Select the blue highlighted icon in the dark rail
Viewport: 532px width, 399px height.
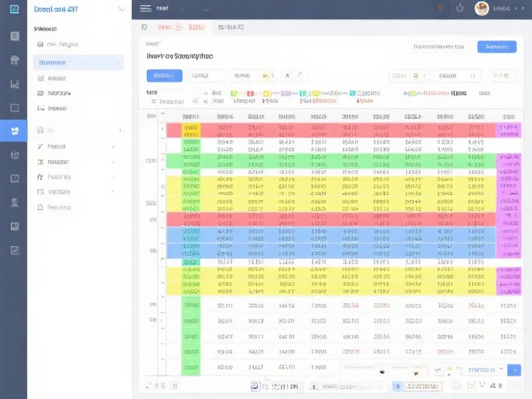pyautogui.click(x=14, y=131)
